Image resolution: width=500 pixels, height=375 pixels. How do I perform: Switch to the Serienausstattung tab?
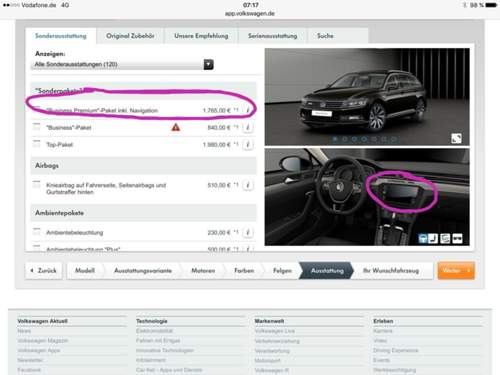[272, 36]
